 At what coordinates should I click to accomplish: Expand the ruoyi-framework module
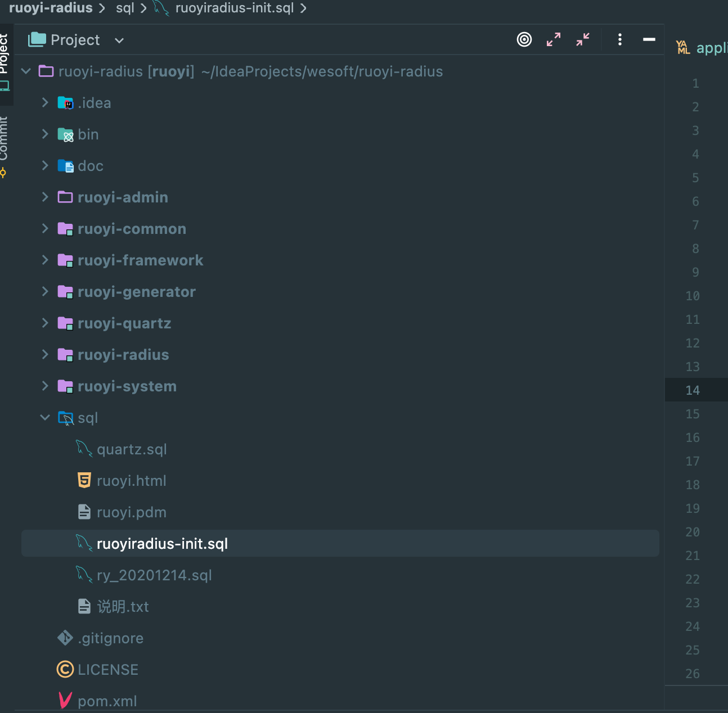[x=45, y=260]
